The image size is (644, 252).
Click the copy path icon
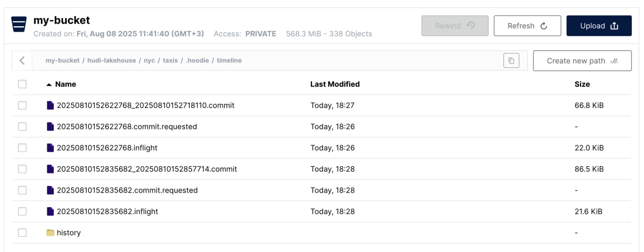[x=511, y=60]
